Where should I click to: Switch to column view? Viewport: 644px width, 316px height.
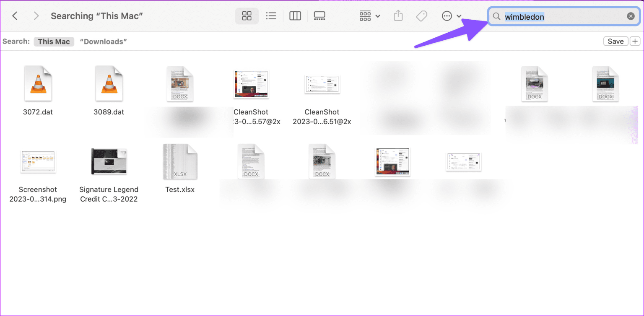295,16
